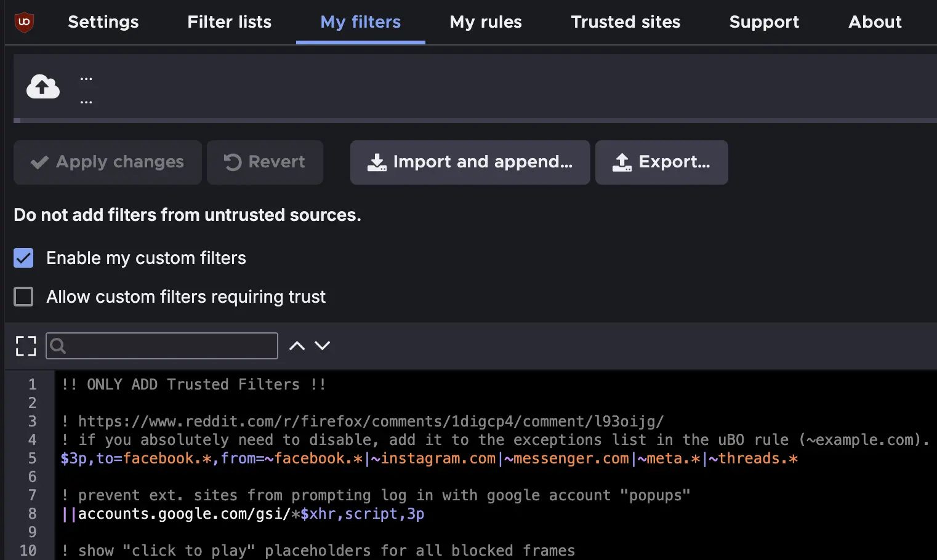The width and height of the screenshot is (937, 560).
Task: Uncheck Enable my custom filters
Action: point(23,258)
